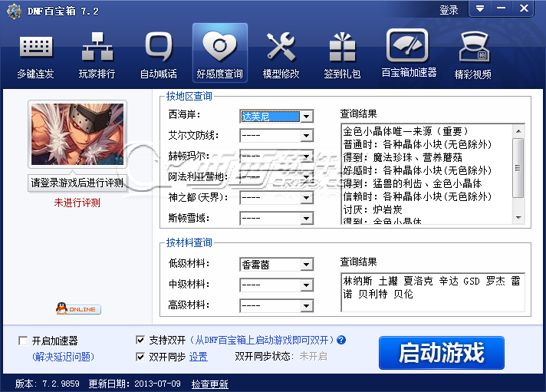
Task: Expand the 西海岸 dropdown
Action: [307, 117]
